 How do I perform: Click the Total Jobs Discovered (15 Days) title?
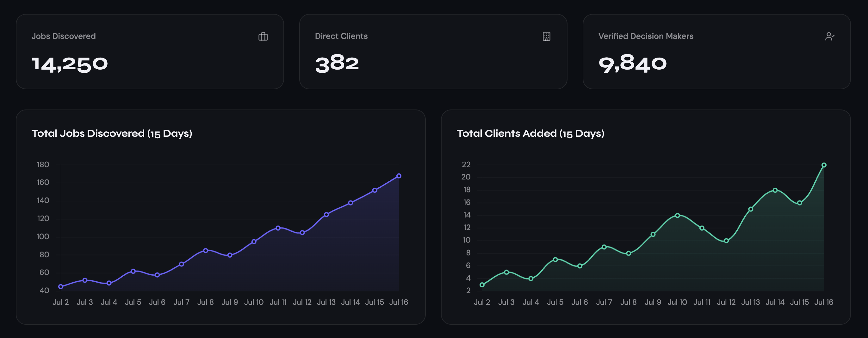pyautogui.click(x=112, y=134)
